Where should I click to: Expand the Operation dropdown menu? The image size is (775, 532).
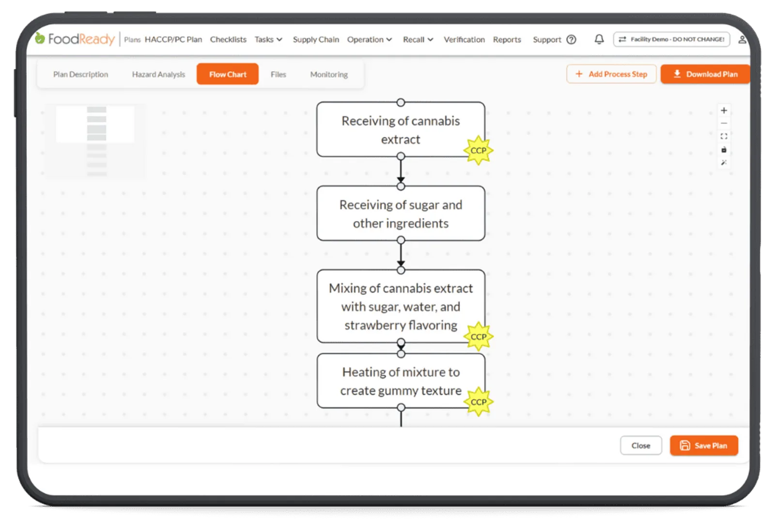coord(369,40)
